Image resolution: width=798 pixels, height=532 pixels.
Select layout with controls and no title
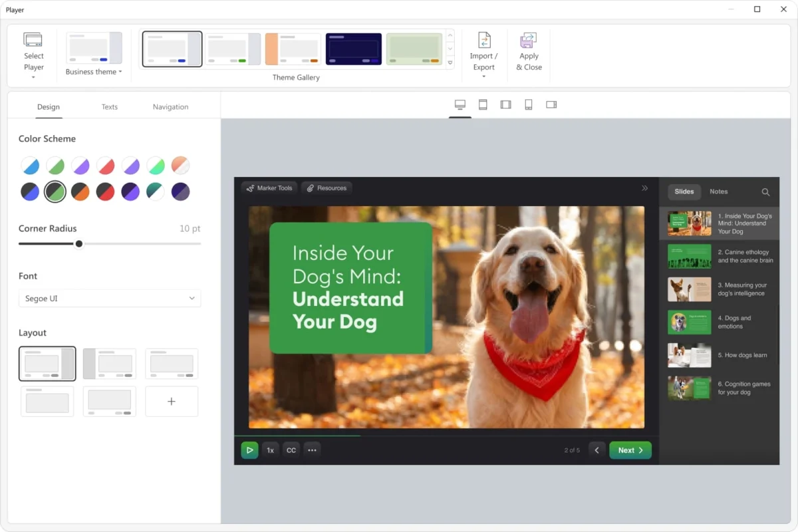tap(110, 401)
